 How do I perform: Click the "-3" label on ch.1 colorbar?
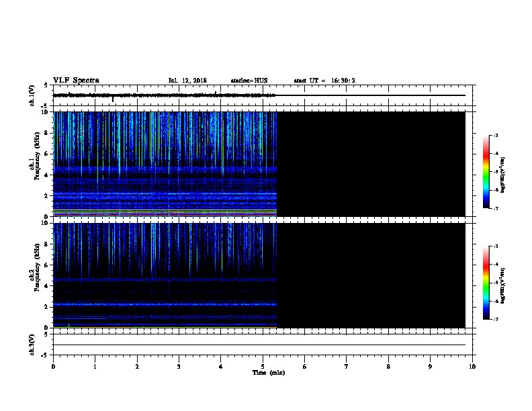click(496, 135)
